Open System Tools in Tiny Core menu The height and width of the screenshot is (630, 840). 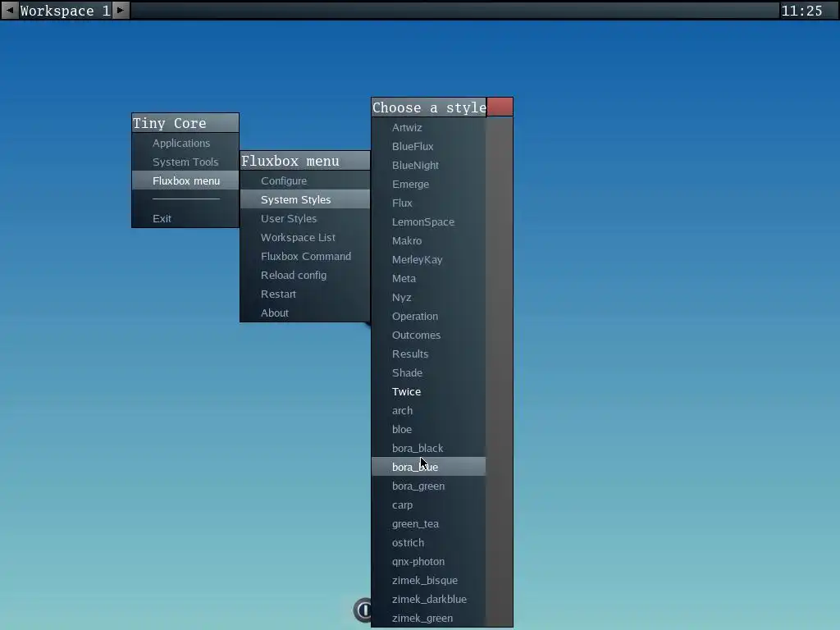(185, 162)
